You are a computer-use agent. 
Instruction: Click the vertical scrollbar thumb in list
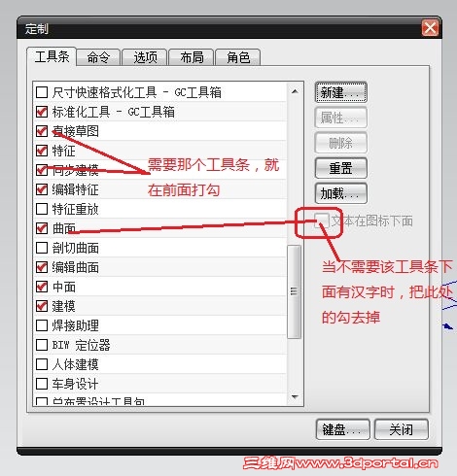[x=295, y=291]
